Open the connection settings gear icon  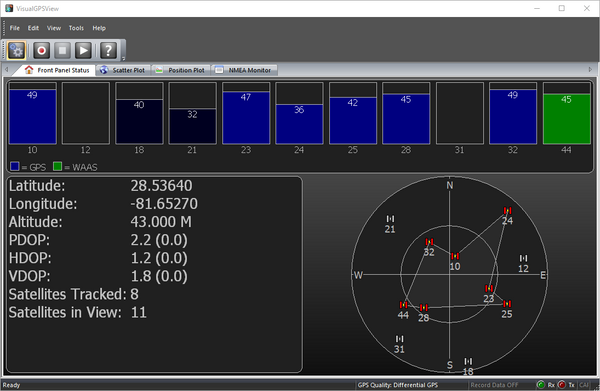[x=16, y=50]
